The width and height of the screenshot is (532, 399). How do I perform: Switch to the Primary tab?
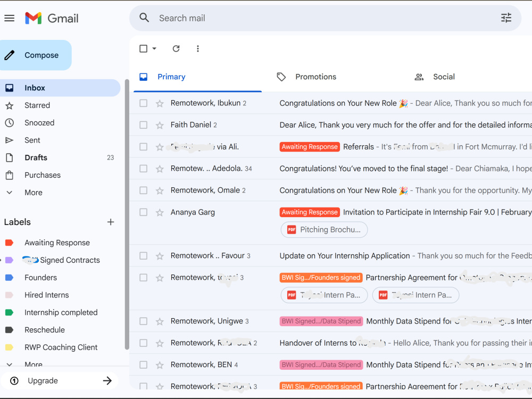coord(197,77)
